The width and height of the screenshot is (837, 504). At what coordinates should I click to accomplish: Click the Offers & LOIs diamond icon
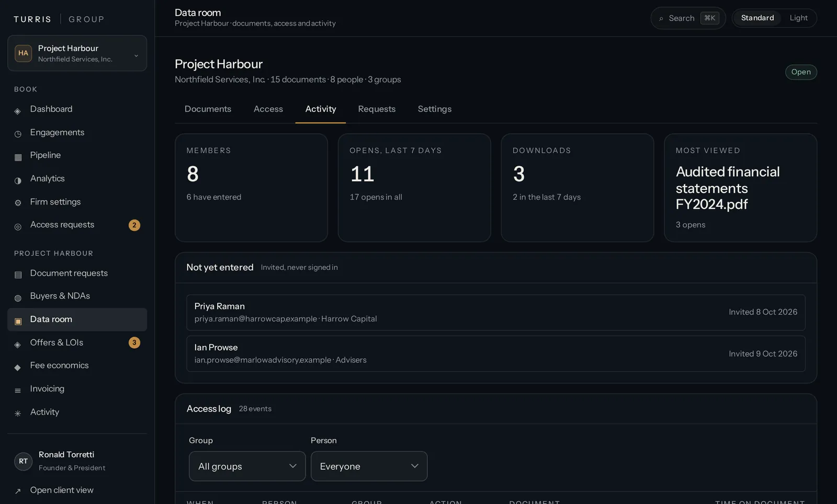tap(18, 345)
